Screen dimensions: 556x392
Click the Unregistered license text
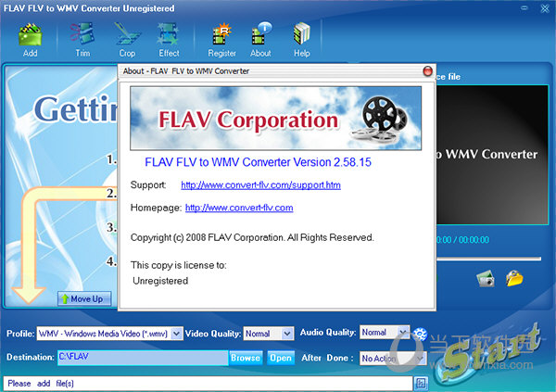pyautogui.click(x=160, y=281)
